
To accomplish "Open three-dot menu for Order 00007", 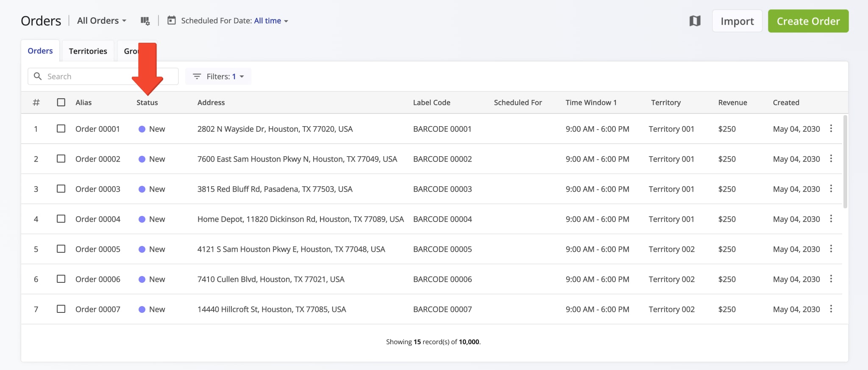I will point(831,309).
